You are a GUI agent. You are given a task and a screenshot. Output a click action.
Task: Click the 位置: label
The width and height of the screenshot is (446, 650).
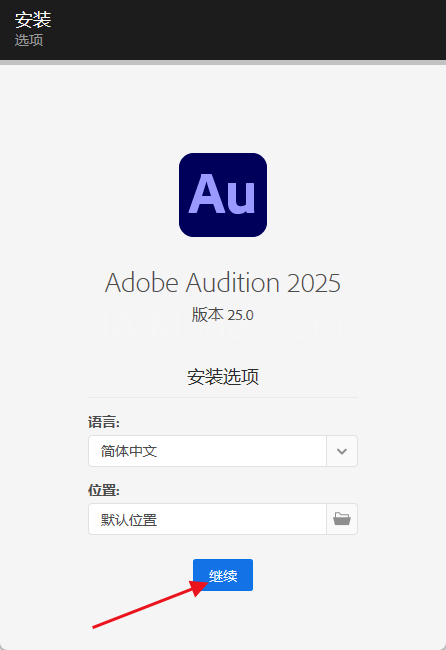coord(104,490)
